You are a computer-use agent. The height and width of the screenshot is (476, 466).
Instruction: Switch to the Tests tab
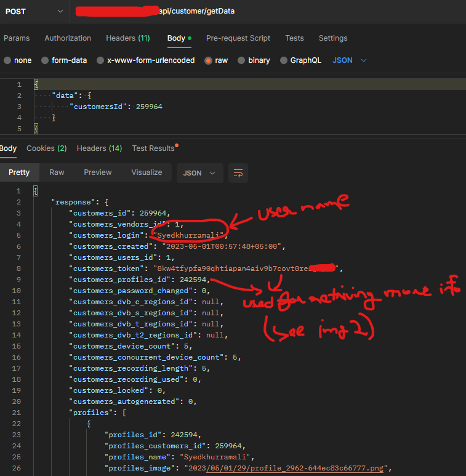click(x=294, y=38)
